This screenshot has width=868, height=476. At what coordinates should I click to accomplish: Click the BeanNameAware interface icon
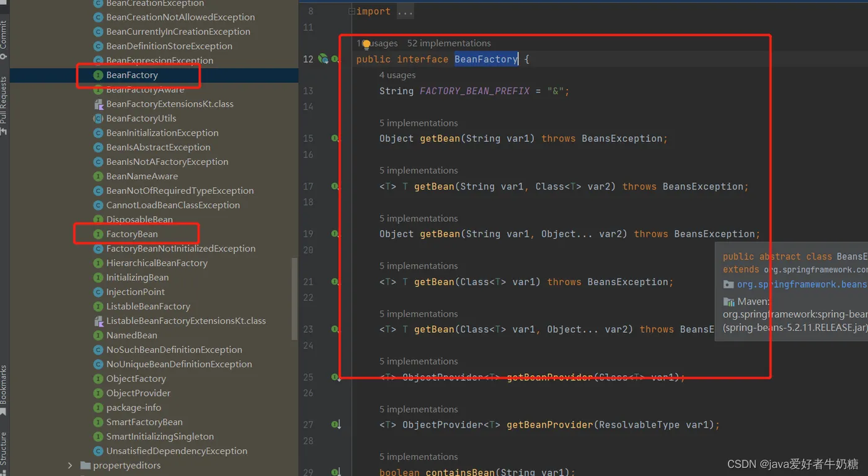[98, 176]
